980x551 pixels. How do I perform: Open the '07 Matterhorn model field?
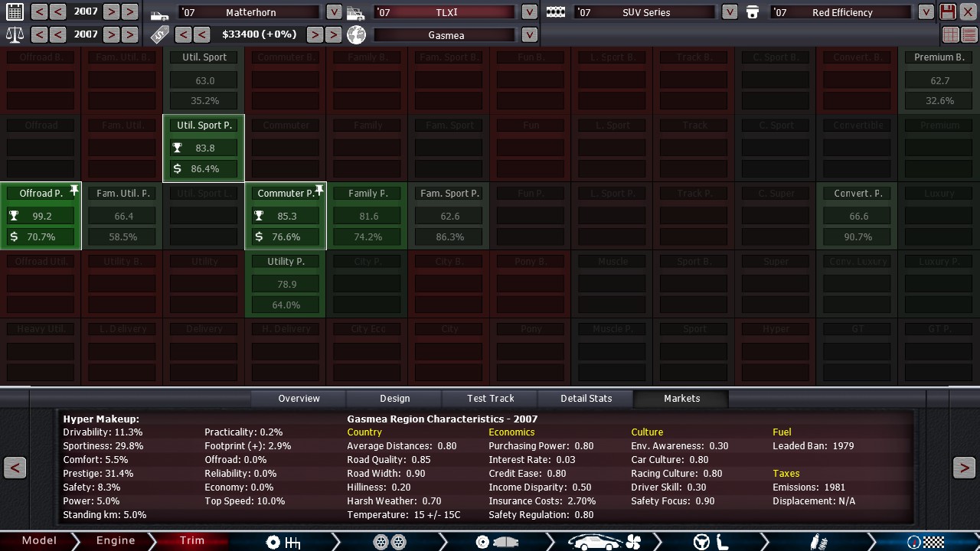pyautogui.click(x=250, y=12)
